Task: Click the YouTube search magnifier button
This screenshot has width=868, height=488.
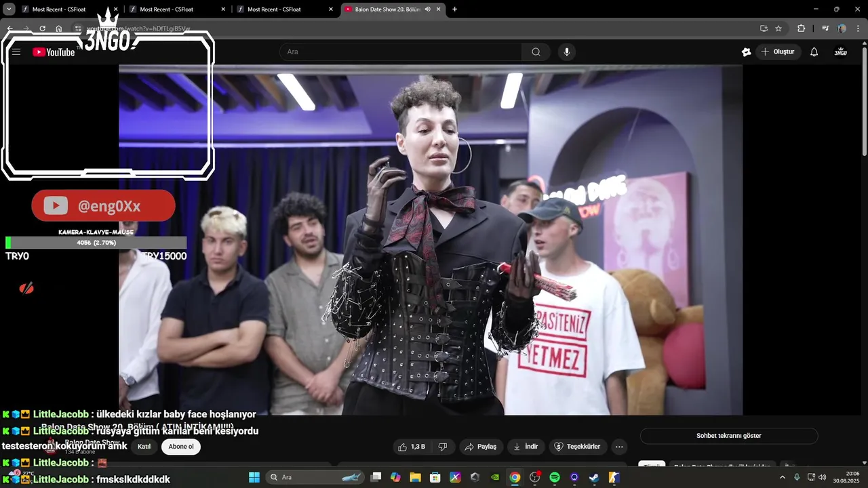Action: tap(536, 52)
